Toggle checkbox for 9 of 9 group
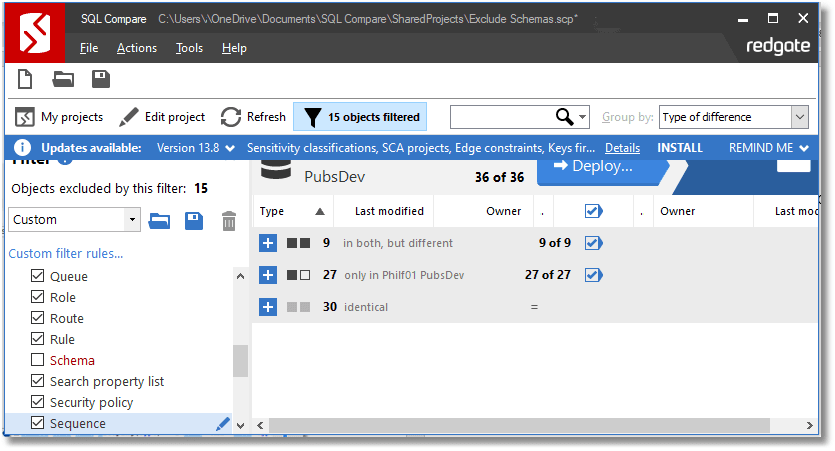This screenshot has height=451, width=835. (x=593, y=243)
